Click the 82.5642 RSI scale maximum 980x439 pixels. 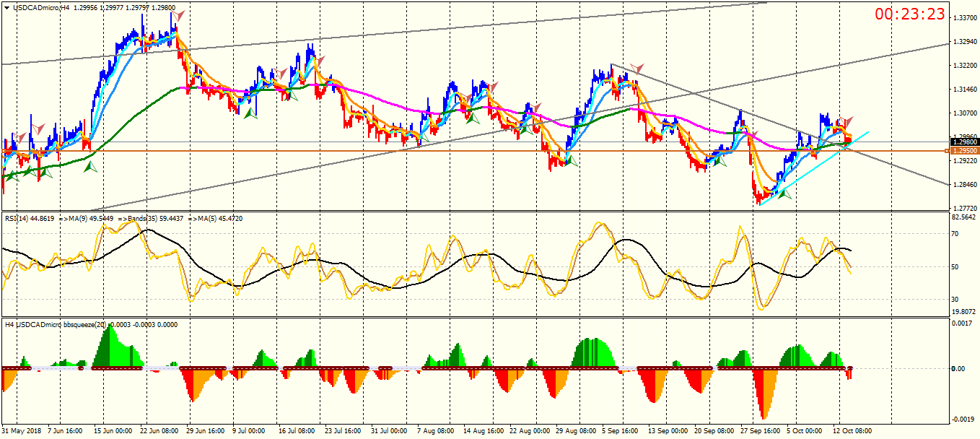point(965,217)
